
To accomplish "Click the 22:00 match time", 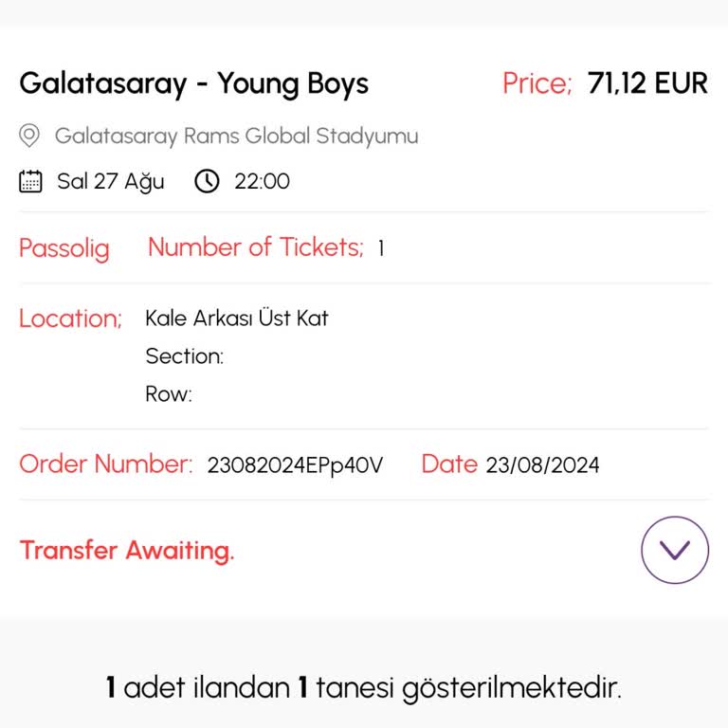I will point(262,181).
